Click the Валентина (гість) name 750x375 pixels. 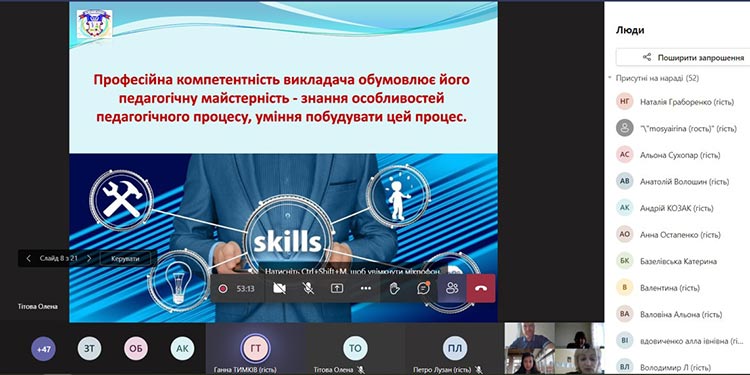670,288
